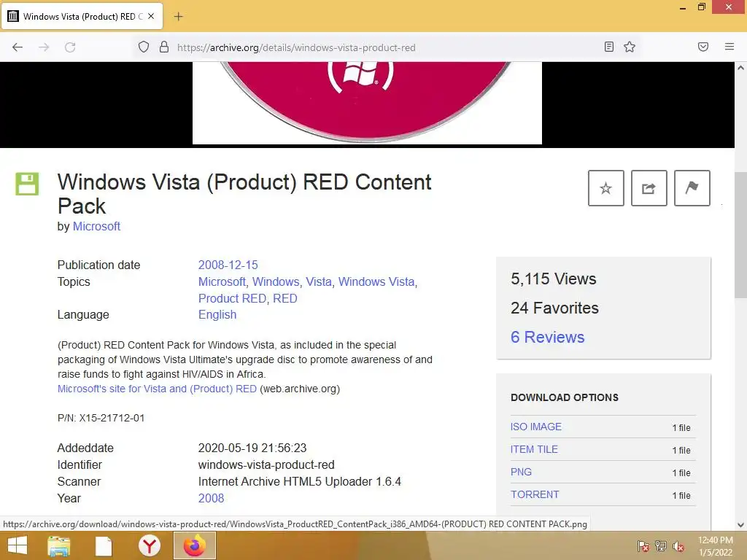This screenshot has width=747, height=560.
Task: Click the scrollbar down arrow
Action: [x=740, y=525]
